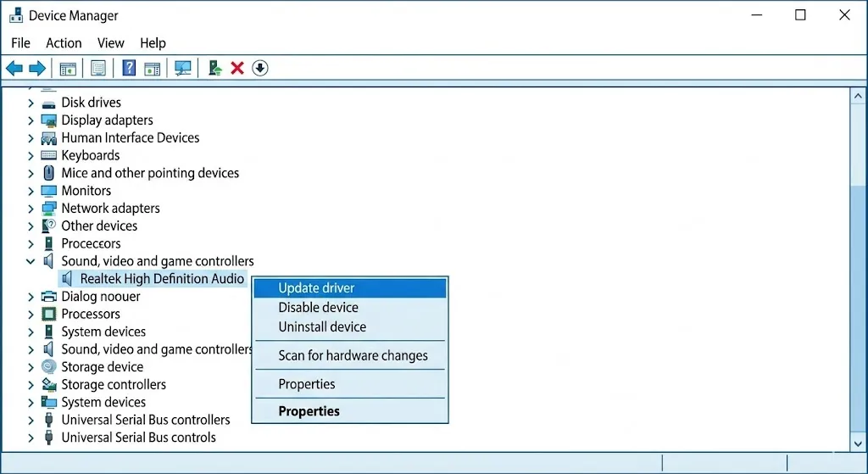This screenshot has width=868, height=474.
Task: Select the Universal Serial Bus controllers label
Action: pos(146,420)
